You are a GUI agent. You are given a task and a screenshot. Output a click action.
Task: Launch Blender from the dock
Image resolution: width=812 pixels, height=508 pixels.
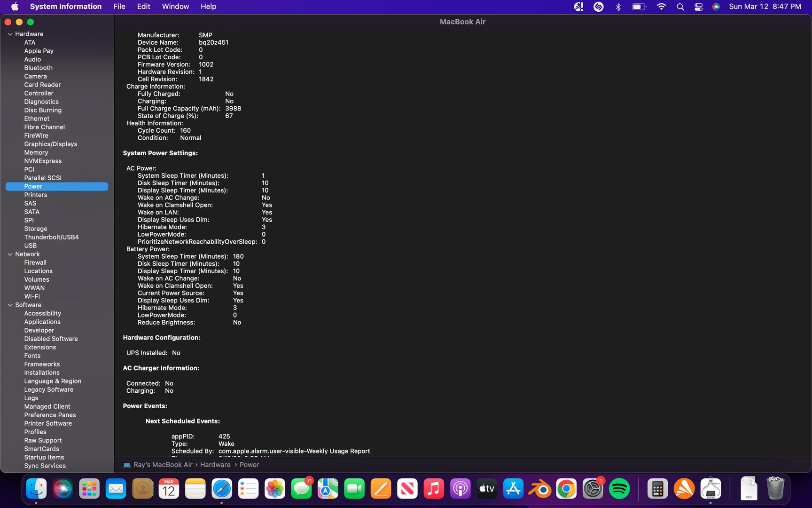point(539,489)
